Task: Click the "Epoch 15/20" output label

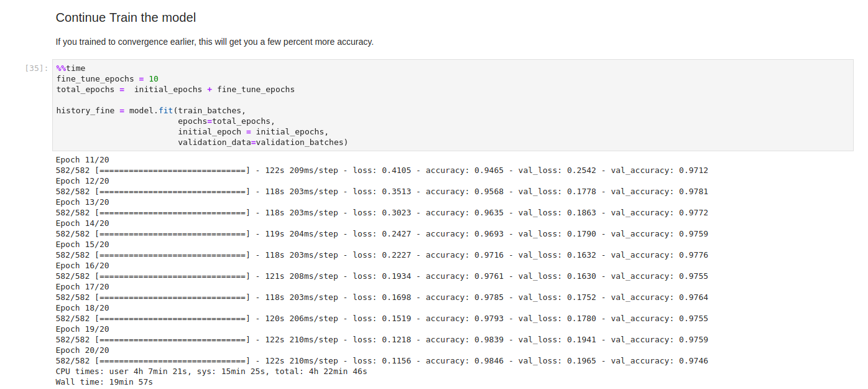Action: [82, 245]
